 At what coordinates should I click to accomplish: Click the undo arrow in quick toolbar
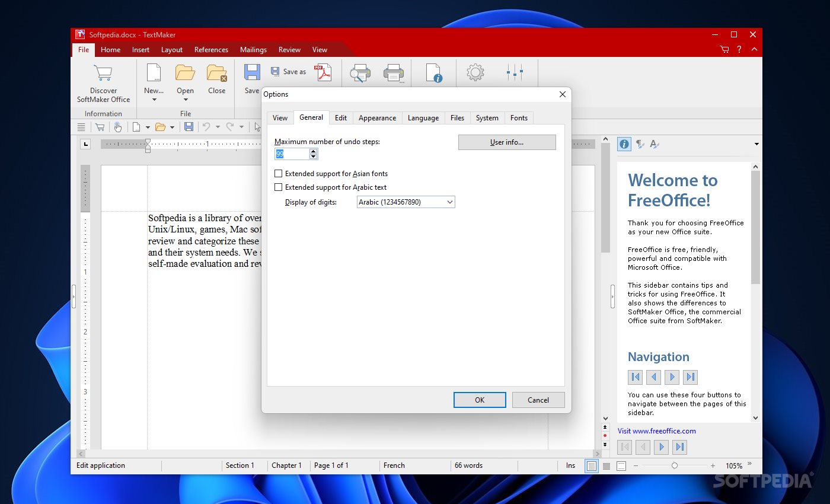tap(206, 127)
